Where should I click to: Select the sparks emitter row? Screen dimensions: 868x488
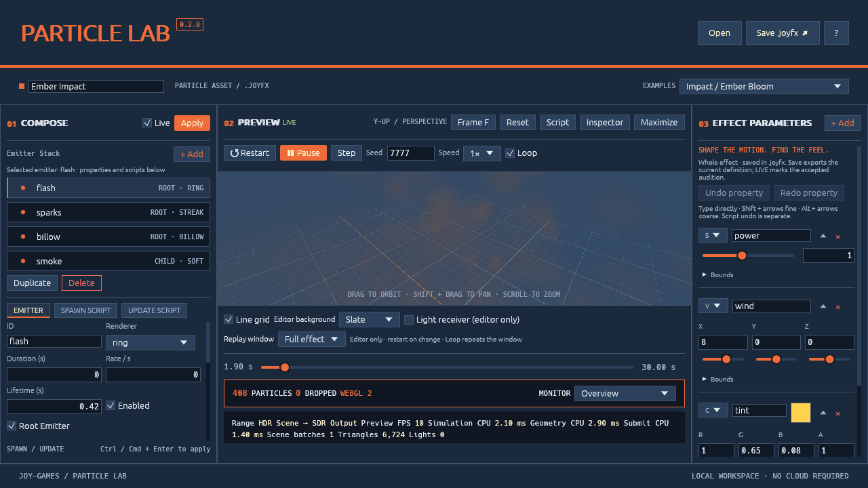108,212
